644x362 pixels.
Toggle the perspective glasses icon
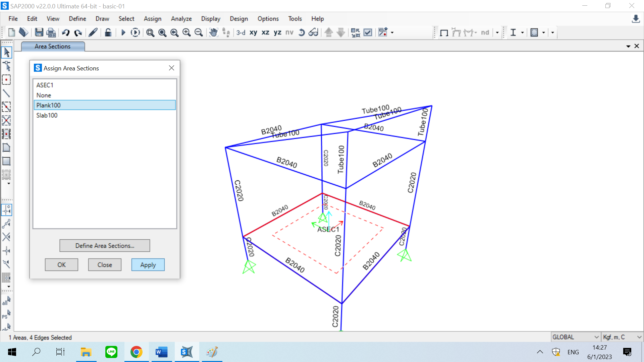[313, 33]
